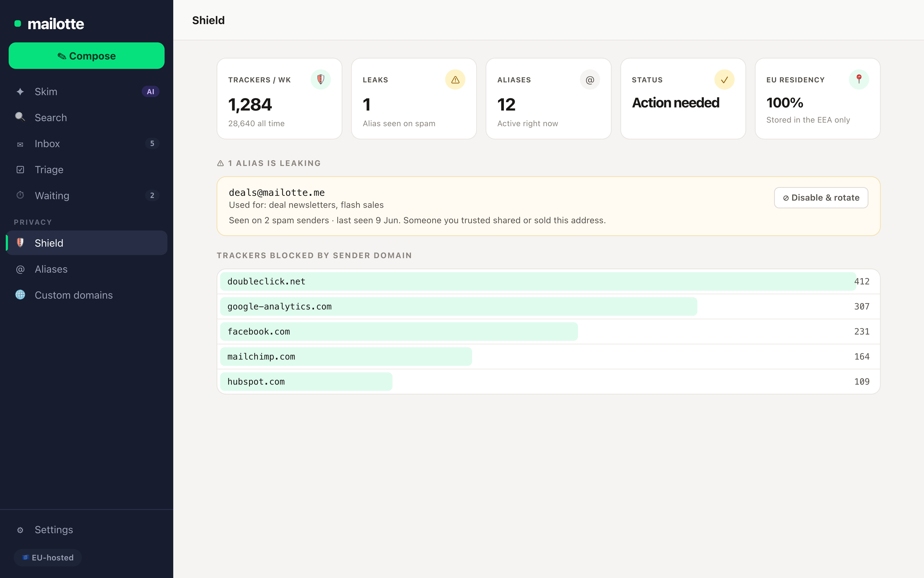Screen dimensions: 924x578
Task: Open Triage in the sidebar
Action: (x=87, y=170)
